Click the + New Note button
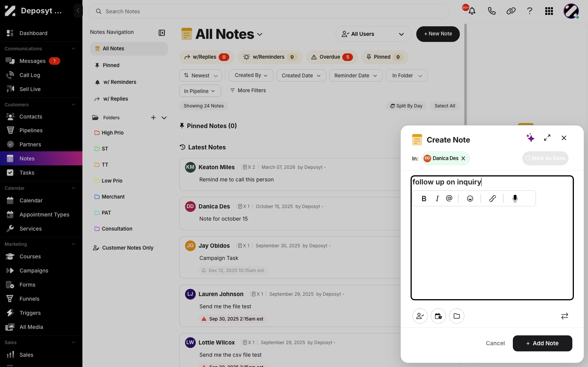588x367 pixels. point(438,34)
